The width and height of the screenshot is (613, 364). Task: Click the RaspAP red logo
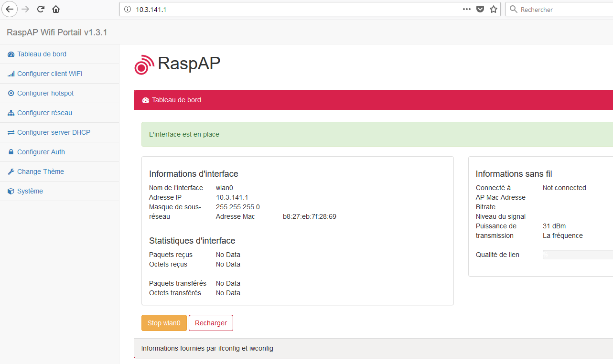(x=144, y=64)
